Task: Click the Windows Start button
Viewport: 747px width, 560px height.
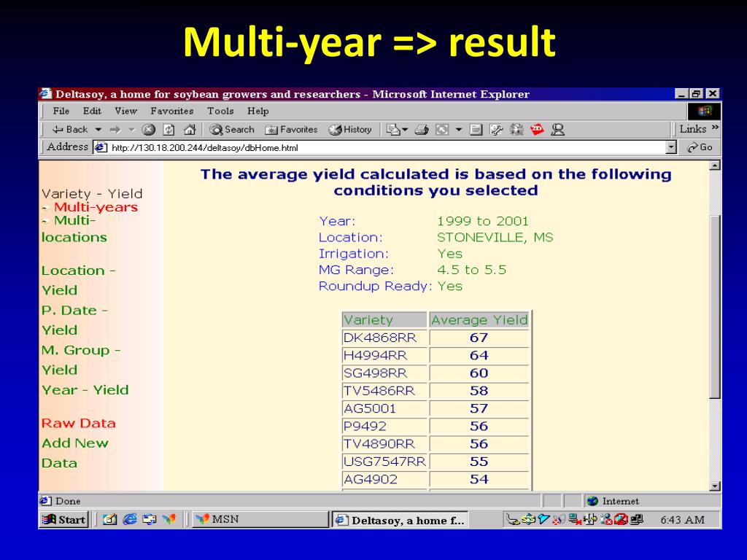Action: [64, 519]
